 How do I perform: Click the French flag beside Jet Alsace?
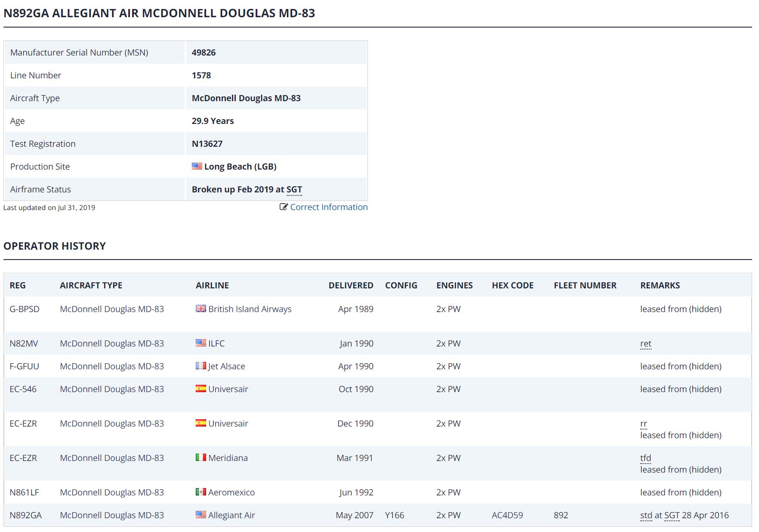tap(201, 366)
